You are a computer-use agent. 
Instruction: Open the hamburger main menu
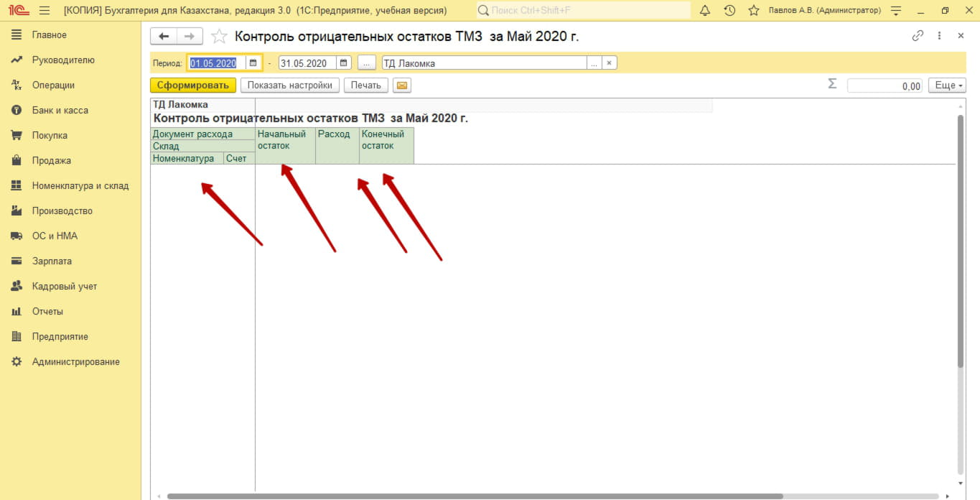point(45,11)
